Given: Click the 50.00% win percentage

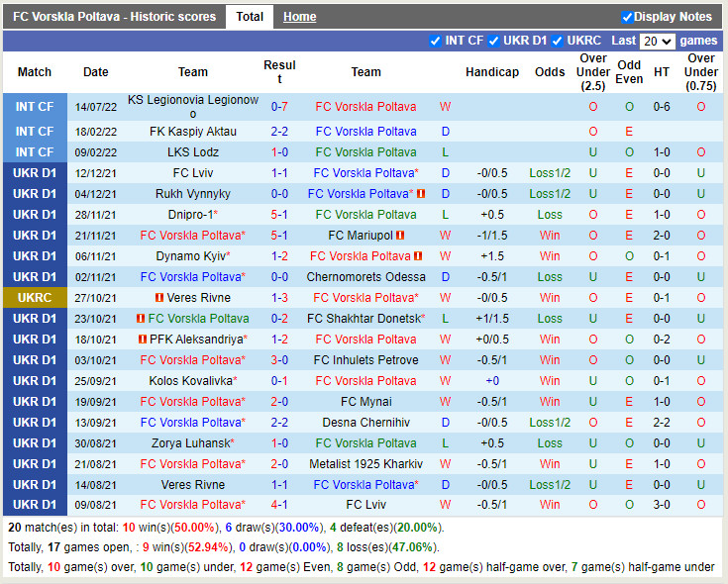Looking at the screenshot, I should click(195, 528).
